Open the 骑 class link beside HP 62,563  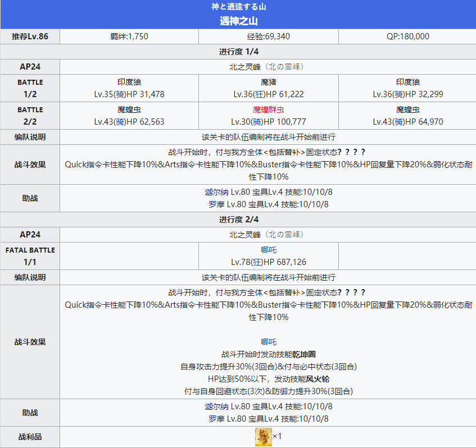pos(120,122)
